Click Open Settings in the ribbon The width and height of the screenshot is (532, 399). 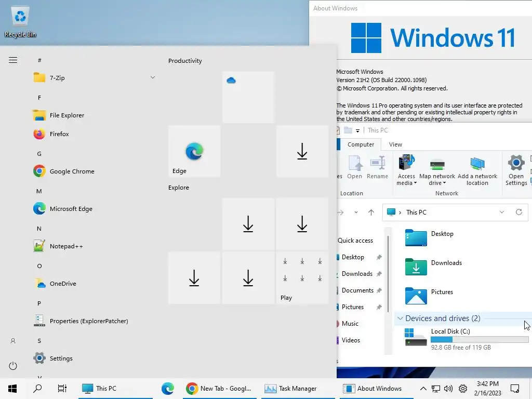click(516, 170)
